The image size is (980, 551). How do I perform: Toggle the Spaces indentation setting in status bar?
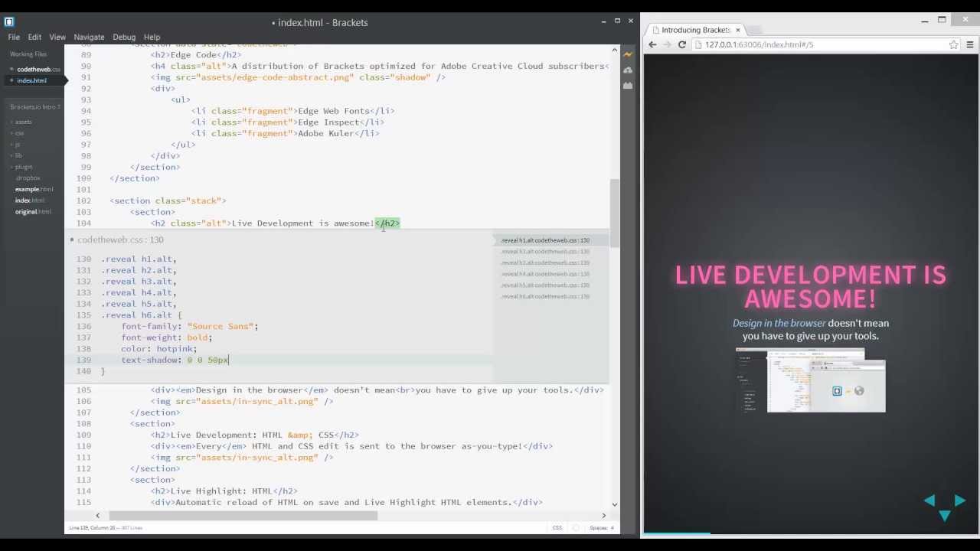pos(601,527)
